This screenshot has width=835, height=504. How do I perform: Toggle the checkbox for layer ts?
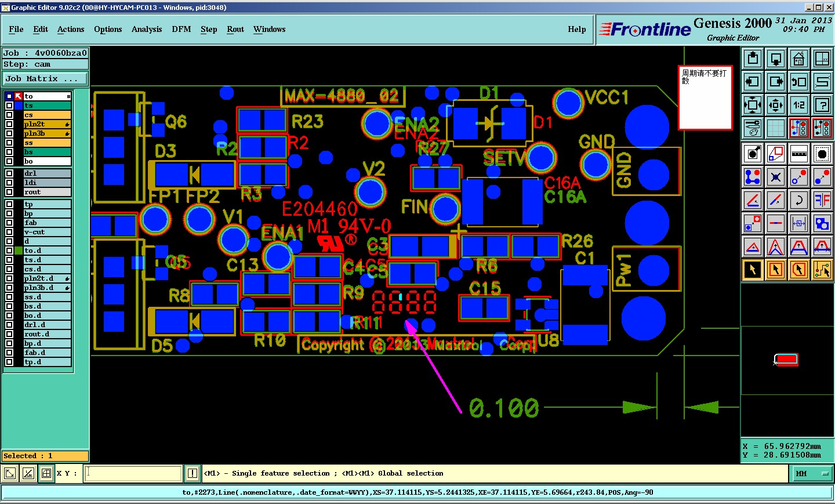[9, 106]
